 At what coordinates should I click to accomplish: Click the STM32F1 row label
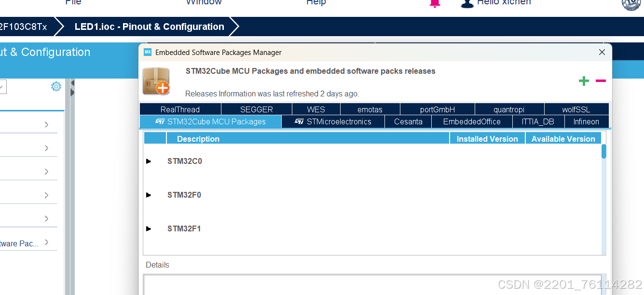click(x=184, y=229)
